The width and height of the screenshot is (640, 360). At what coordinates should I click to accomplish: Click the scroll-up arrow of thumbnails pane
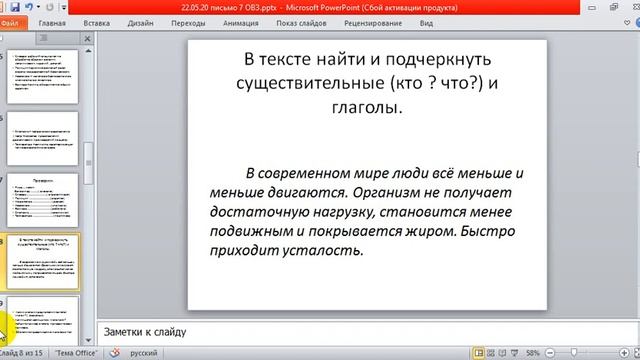pos(88,51)
